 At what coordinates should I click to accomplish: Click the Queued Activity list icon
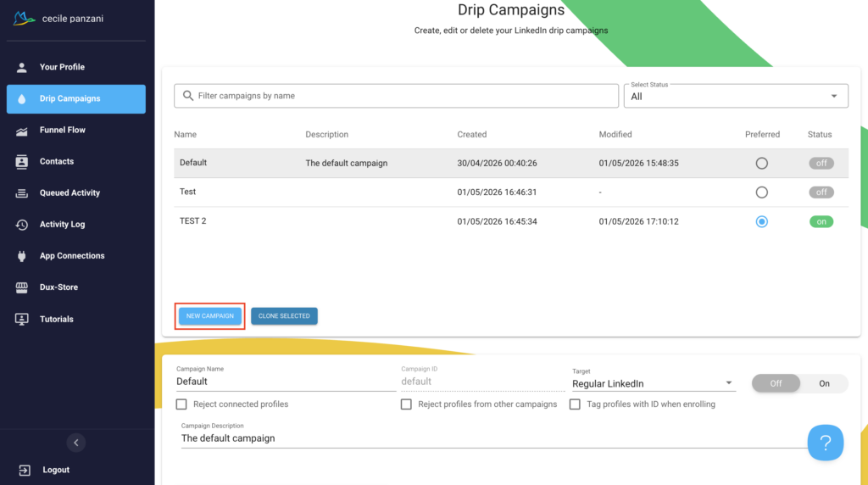point(21,193)
